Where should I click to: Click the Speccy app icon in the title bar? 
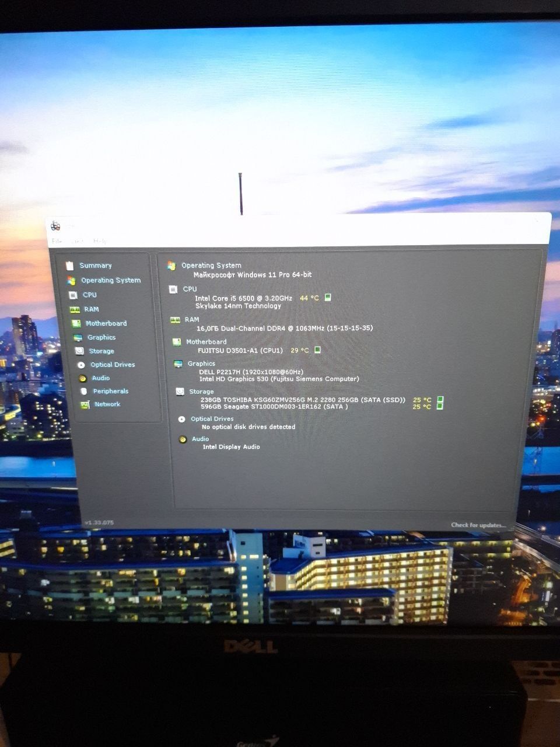(55, 226)
